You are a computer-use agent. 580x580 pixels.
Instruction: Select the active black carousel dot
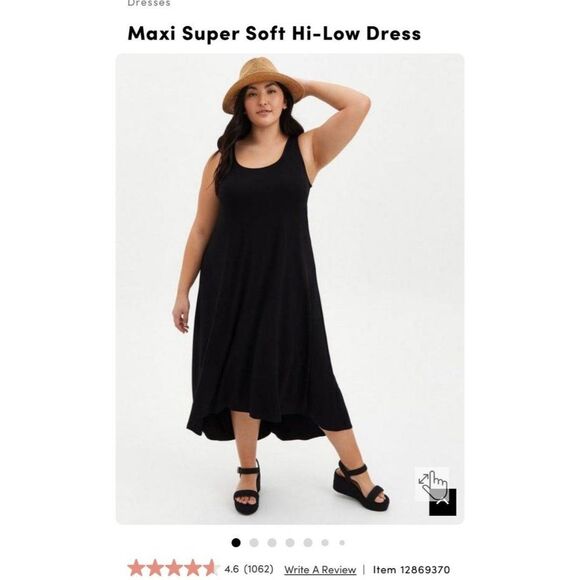tap(236, 543)
